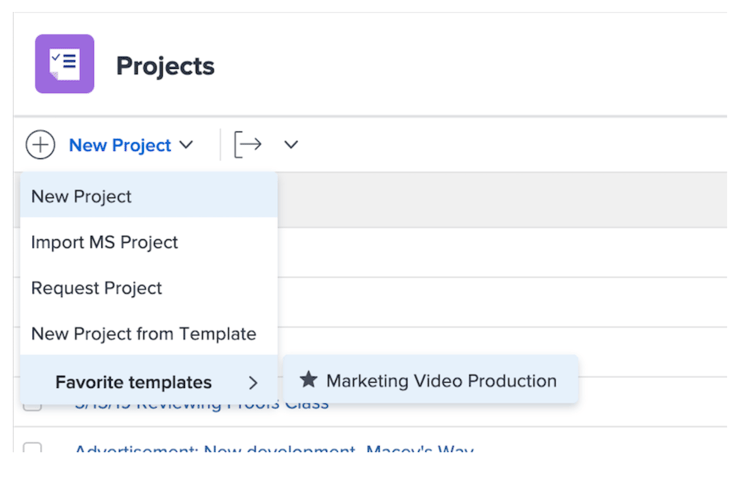Click the purple Projects app icon

point(64,64)
